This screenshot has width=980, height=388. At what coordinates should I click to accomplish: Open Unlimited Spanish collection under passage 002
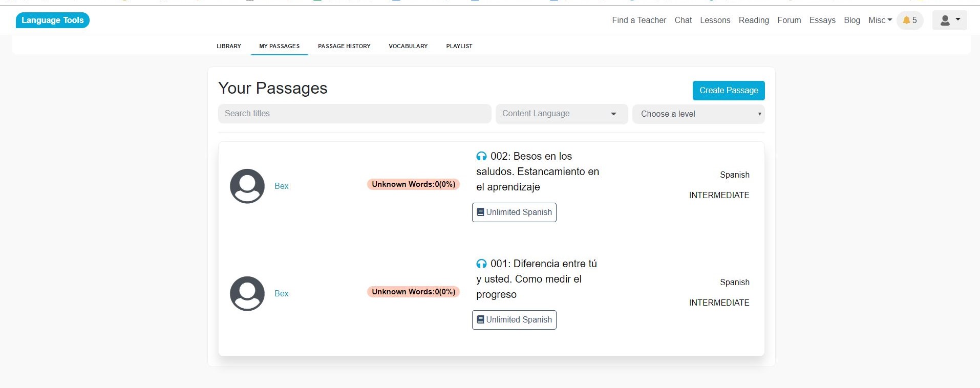click(x=514, y=212)
